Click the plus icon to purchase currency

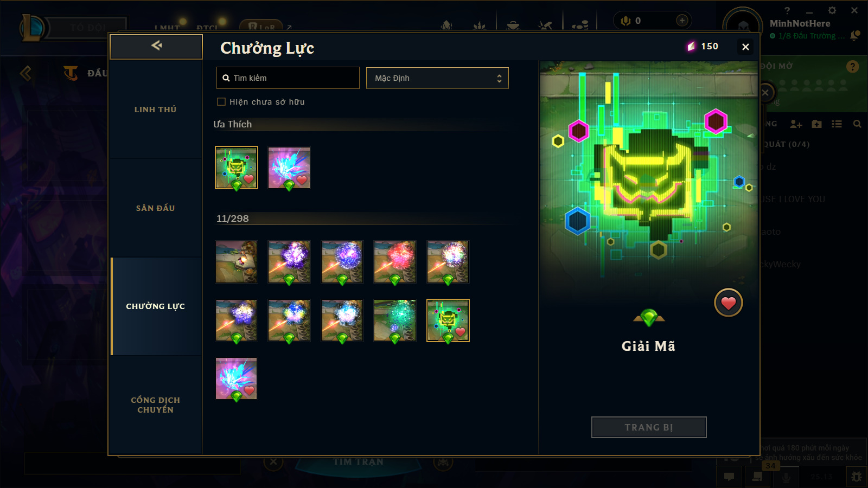[682, 21]
